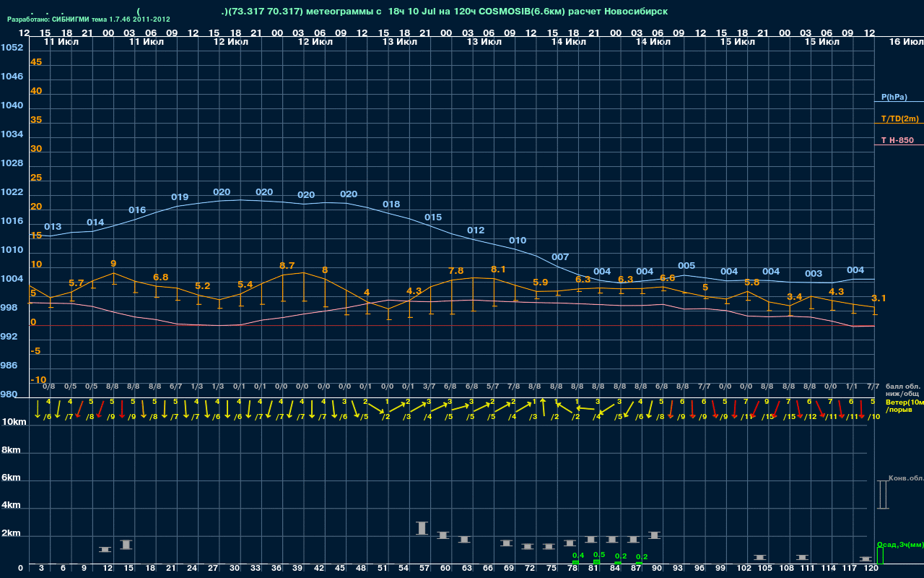The width and height of the screenshot is (924, 578).
Task: Click the 8.1 temperature label
Action: (x=498, y=269)
